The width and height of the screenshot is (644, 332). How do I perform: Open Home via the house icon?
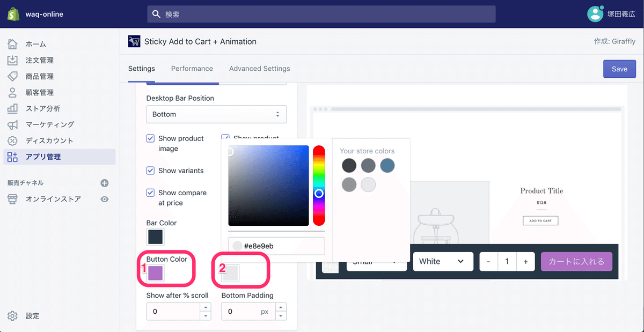click(13, 44)
